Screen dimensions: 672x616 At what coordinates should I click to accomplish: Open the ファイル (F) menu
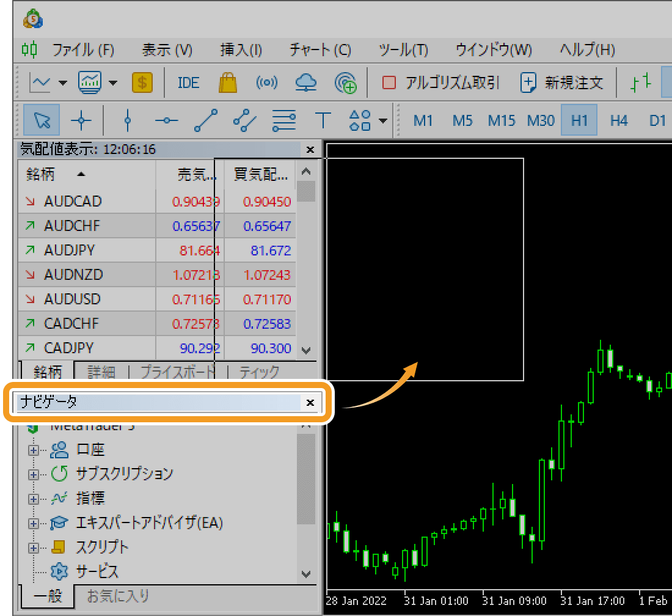pyautogui.click(x=83, y=50)
